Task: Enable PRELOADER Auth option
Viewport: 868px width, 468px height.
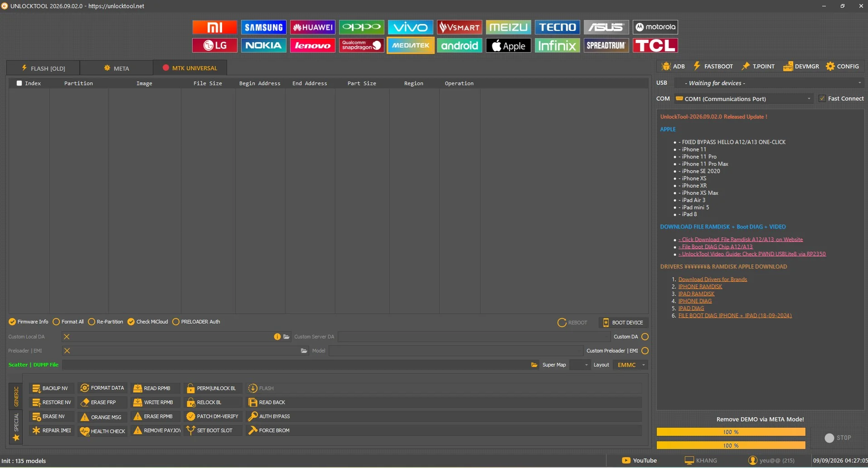Action: (x=196, y=322)
